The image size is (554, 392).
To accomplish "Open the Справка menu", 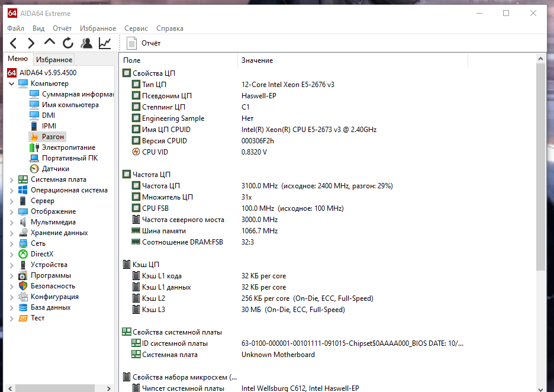I will pos(170,28).
